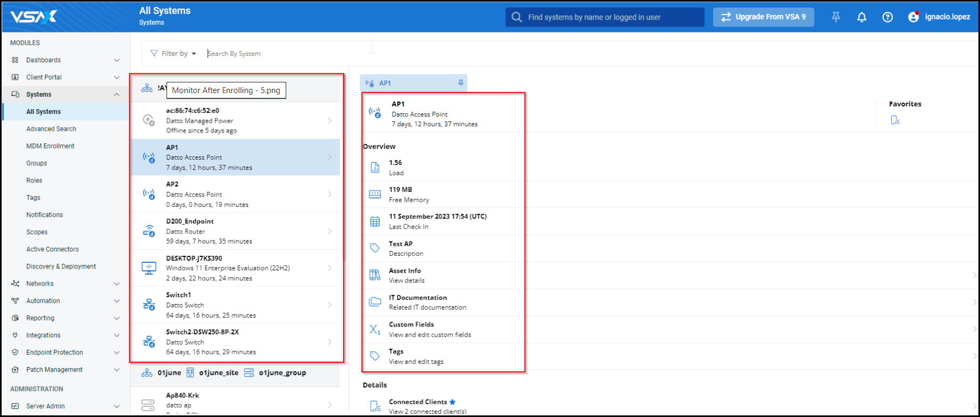Screen dimensions: 980x417
Task: Click the Connected Clients device icon
Action: point(375,406)
